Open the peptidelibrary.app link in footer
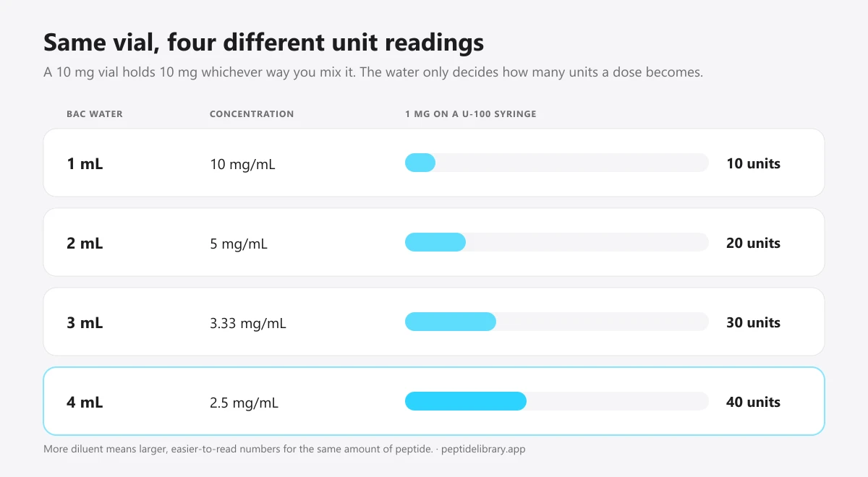Image resolution: width=868 pixels, height=477 pixels. [483, 449]
